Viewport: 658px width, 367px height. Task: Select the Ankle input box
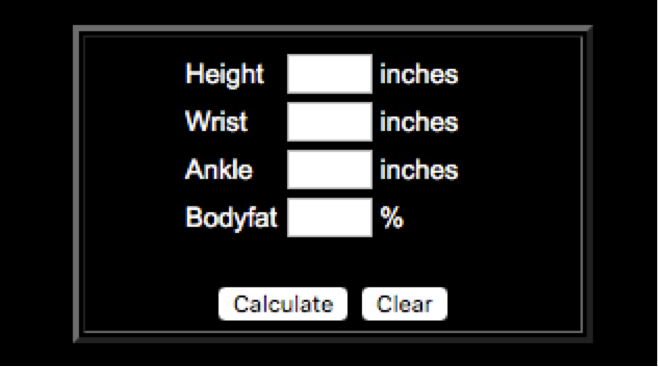coord(330,169)
